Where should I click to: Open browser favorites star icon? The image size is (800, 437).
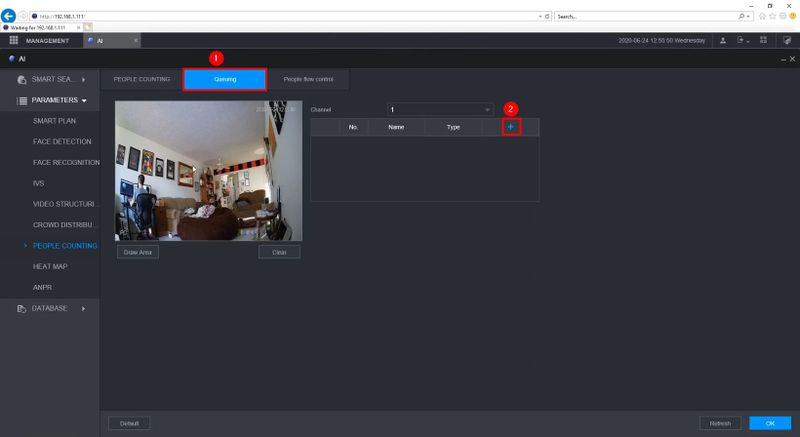pyautogui.click(x=772, y=16)
